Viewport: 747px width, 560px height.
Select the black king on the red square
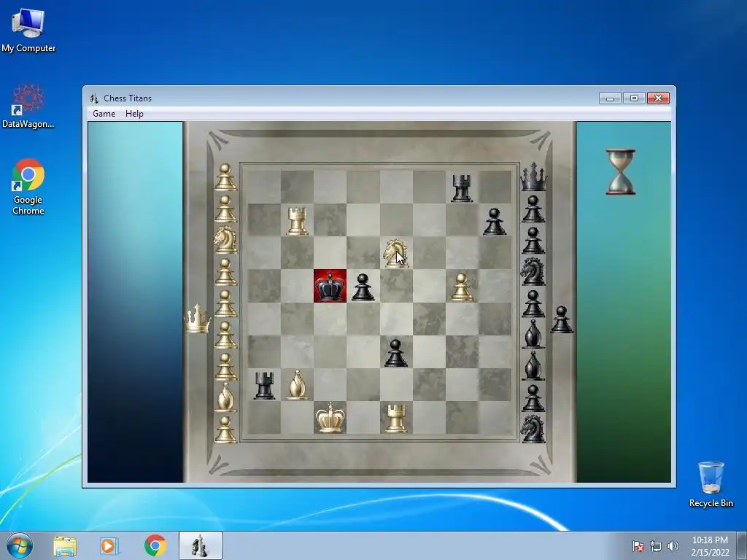coord(330,286)
